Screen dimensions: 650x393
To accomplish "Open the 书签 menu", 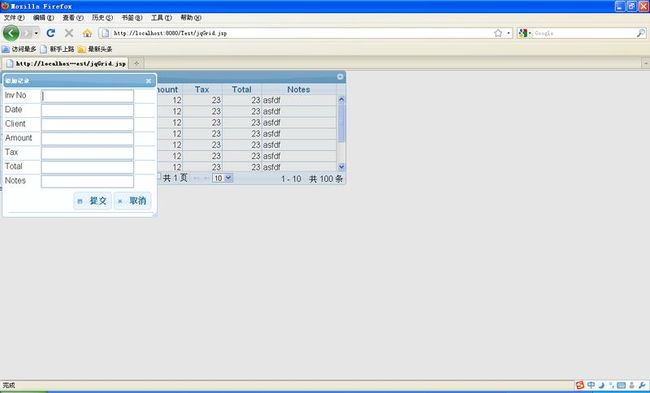I will pos(131,17).
